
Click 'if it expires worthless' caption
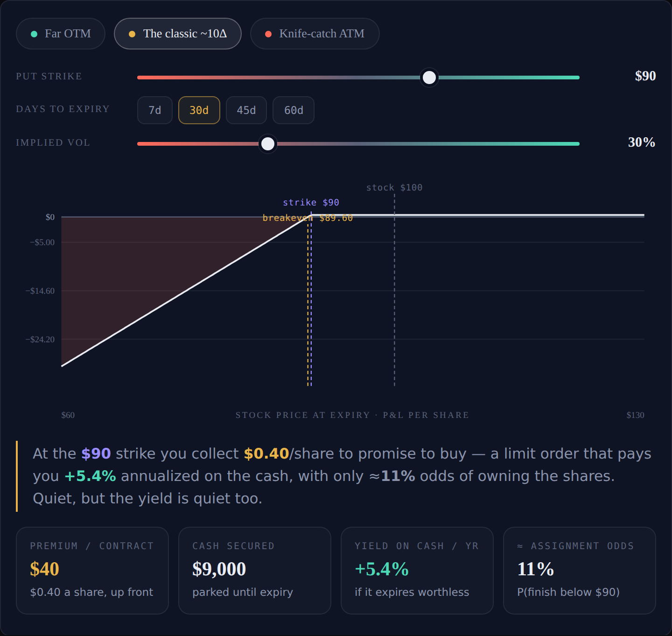coord(412,592)
